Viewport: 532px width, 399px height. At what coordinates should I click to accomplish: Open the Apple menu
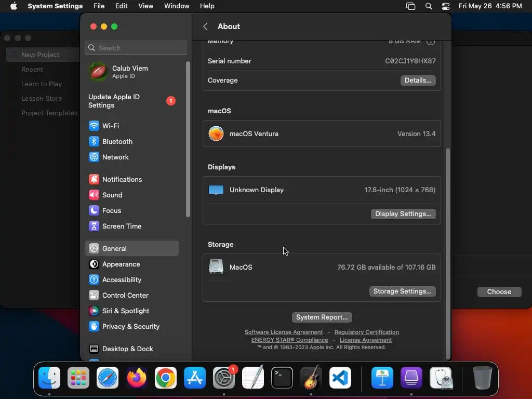[14, 6]
